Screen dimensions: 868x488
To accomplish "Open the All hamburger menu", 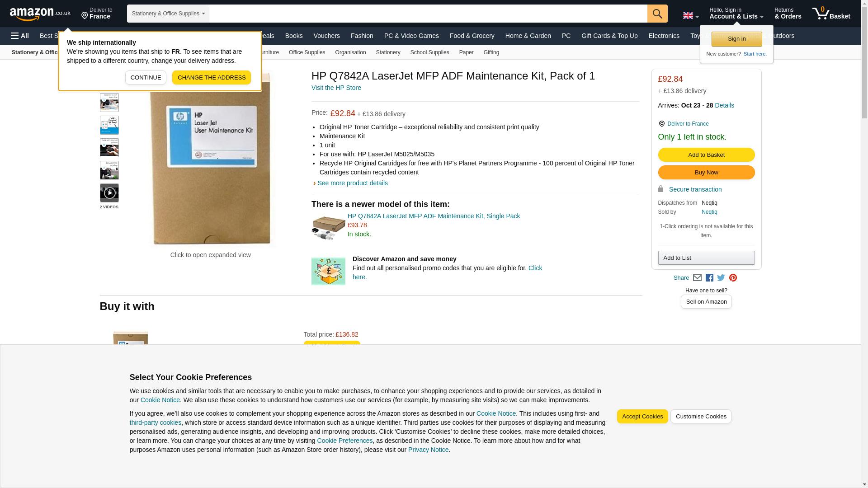I will [x=20, y=36].
